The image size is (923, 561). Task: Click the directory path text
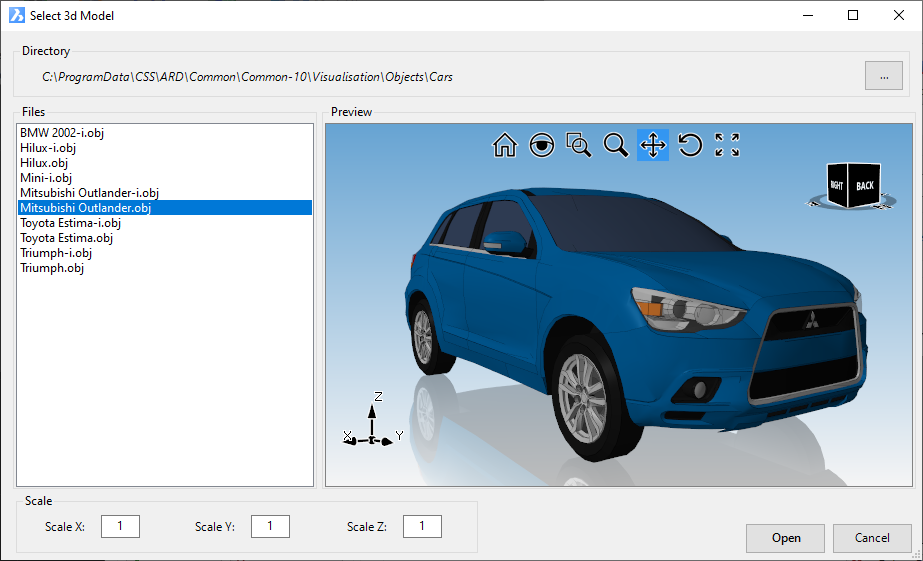pos(247,77)
